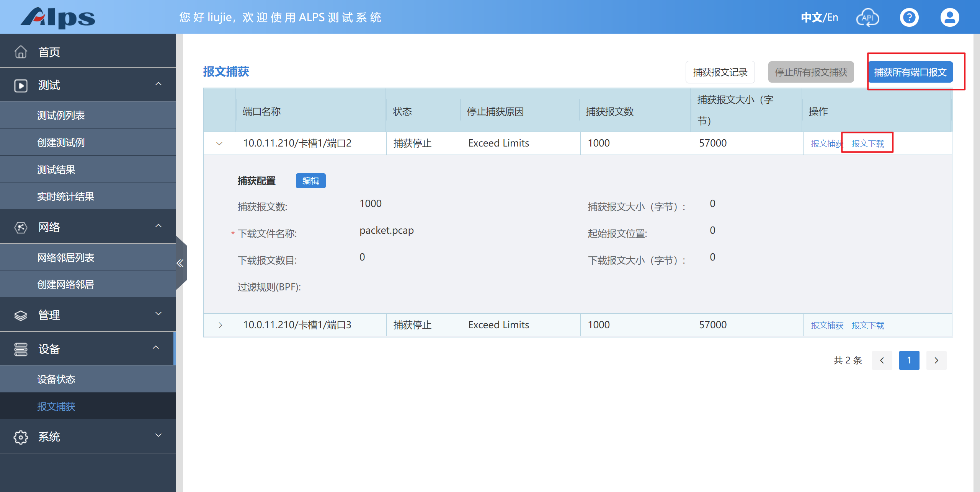This screenshot has height=492, width=980.
Task: Open the help question mark icon
Action: click(x=909, y=18)
